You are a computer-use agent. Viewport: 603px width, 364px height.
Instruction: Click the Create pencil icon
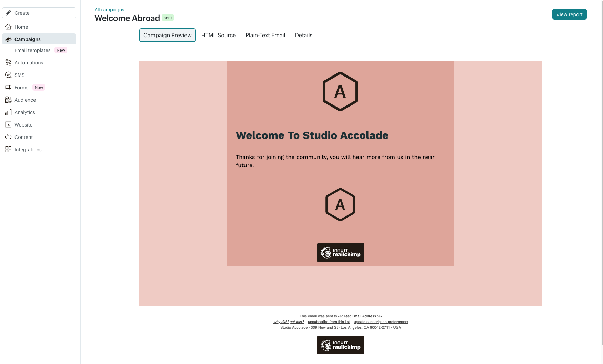tap(8, 13)
